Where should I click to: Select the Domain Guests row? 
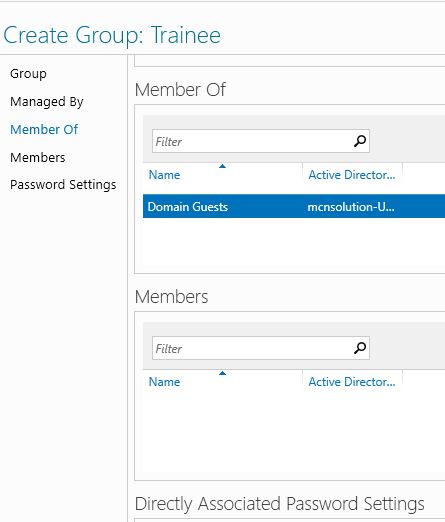click(294, 206)
